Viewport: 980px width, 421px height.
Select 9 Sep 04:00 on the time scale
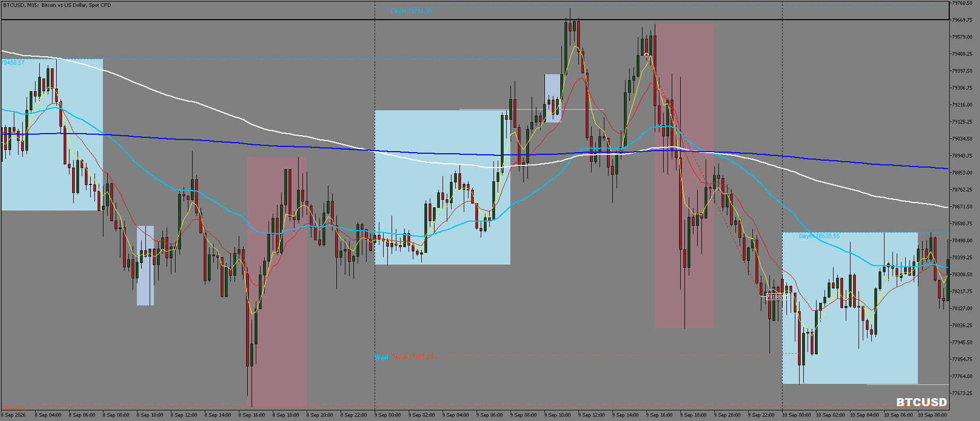[x=456, y=415]
